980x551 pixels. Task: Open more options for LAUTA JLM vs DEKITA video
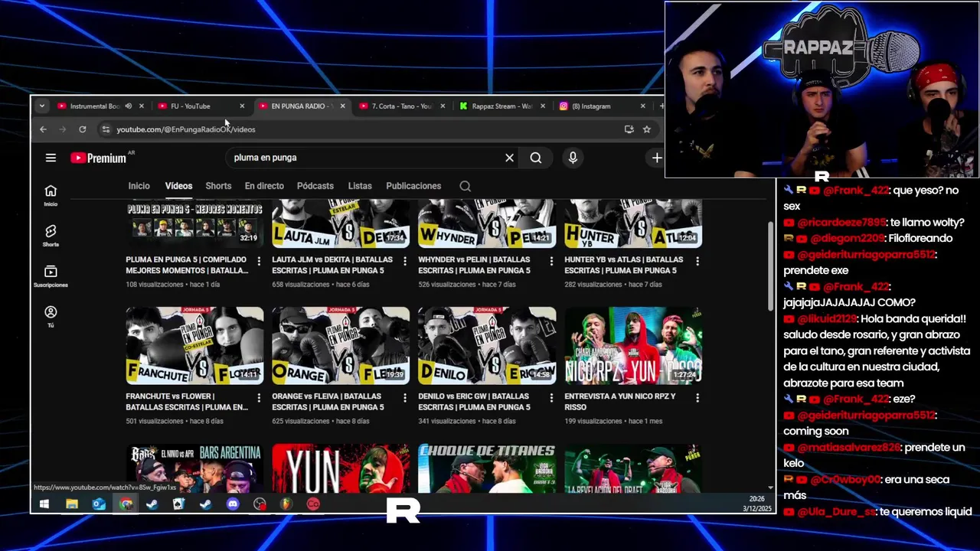405,261
